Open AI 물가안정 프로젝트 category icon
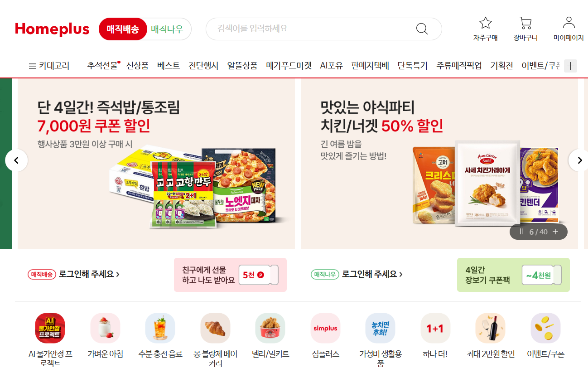Screen dimensions: 588x373 [50, 328]
